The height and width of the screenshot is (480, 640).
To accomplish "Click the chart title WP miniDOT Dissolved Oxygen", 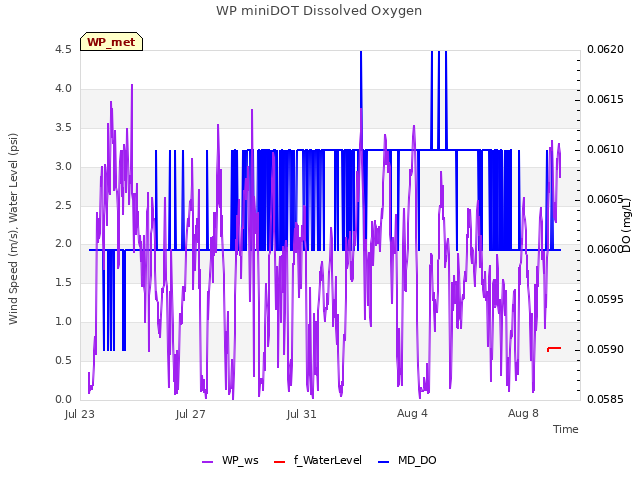I will [x=319, y=11].
